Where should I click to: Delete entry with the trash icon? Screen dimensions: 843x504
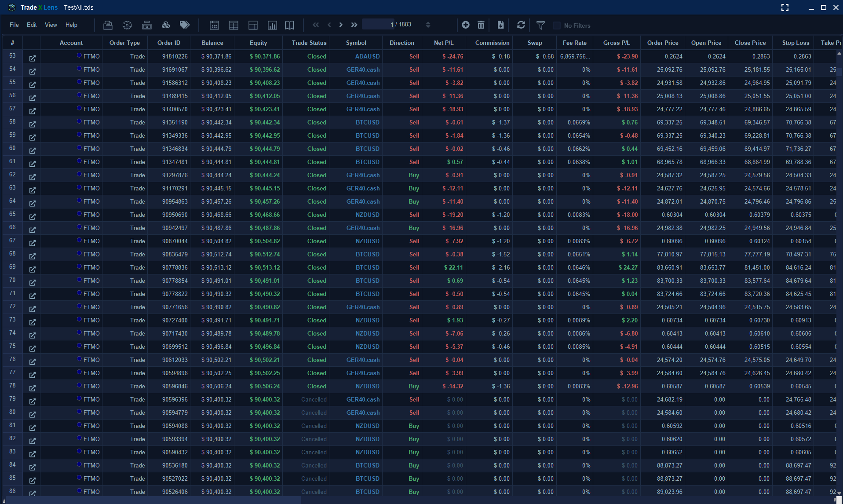coord(481,25)
